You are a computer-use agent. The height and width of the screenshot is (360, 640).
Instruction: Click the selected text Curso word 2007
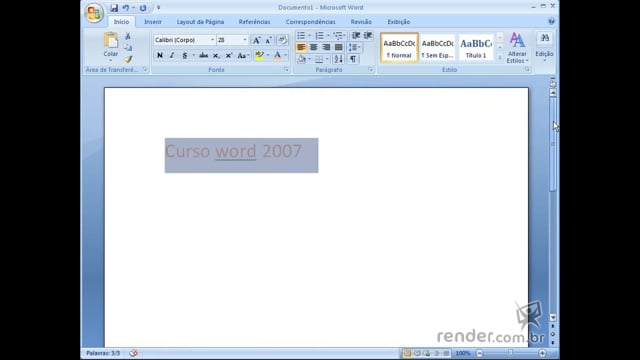click(233, 151)
